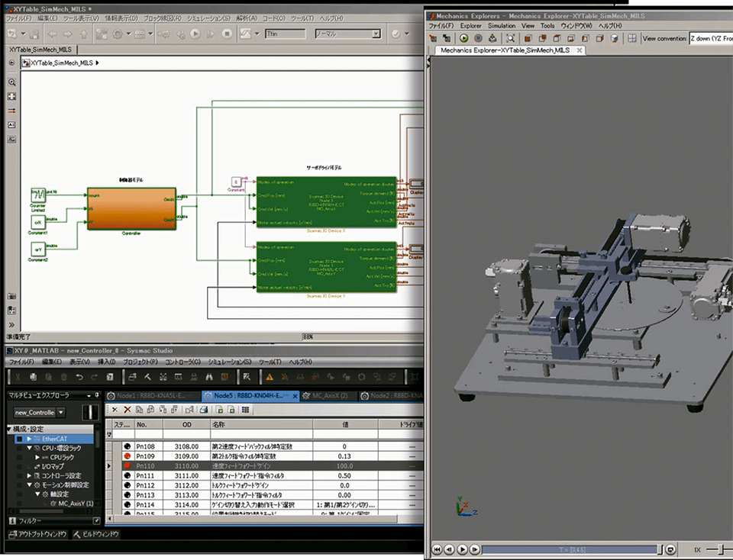733x560 pixels.
Task: Click undo icon in Sysmac Studio toolbar
Action: (x=79, y=377)
